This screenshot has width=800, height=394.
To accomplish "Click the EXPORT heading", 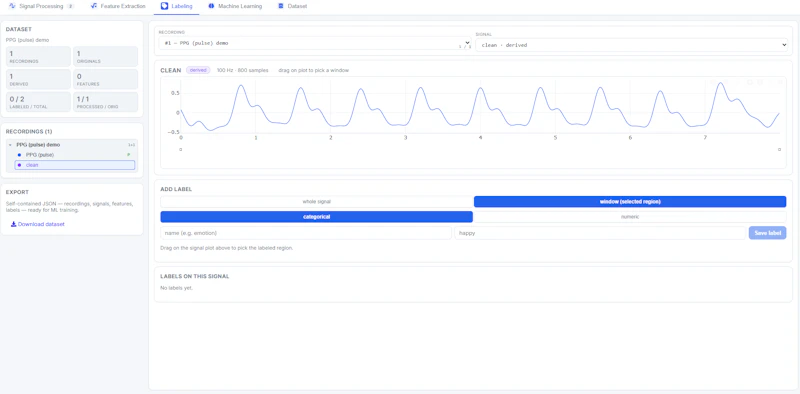I will coord(16,192).
